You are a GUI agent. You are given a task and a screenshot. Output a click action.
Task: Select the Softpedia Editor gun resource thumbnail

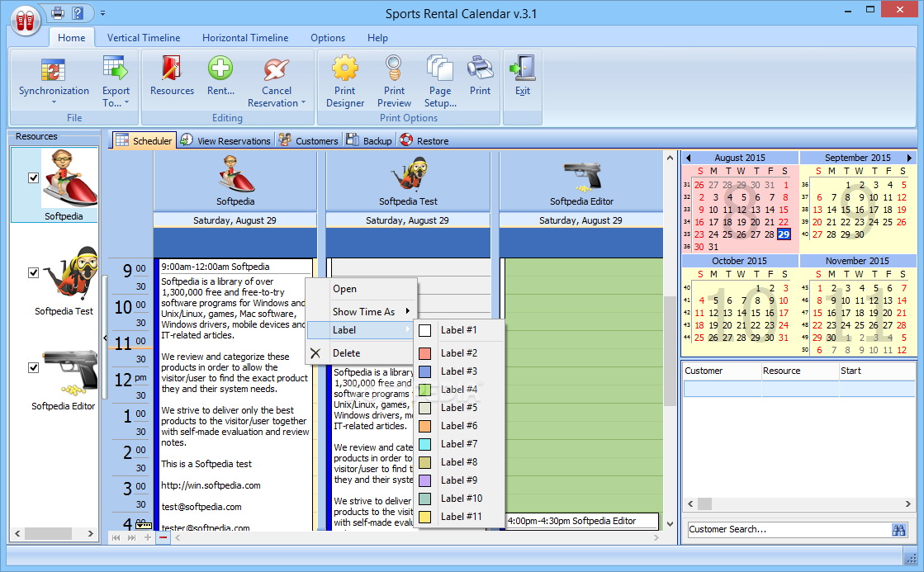point(71,371)
